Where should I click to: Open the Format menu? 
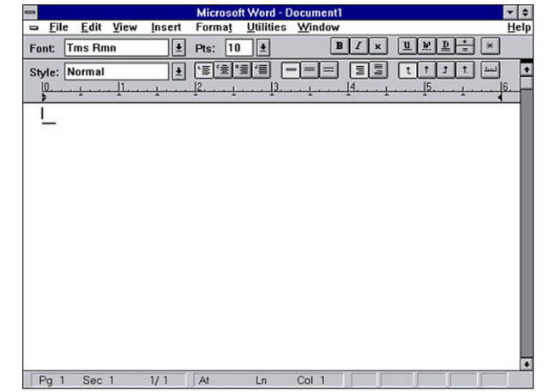[x=214, y=27]
